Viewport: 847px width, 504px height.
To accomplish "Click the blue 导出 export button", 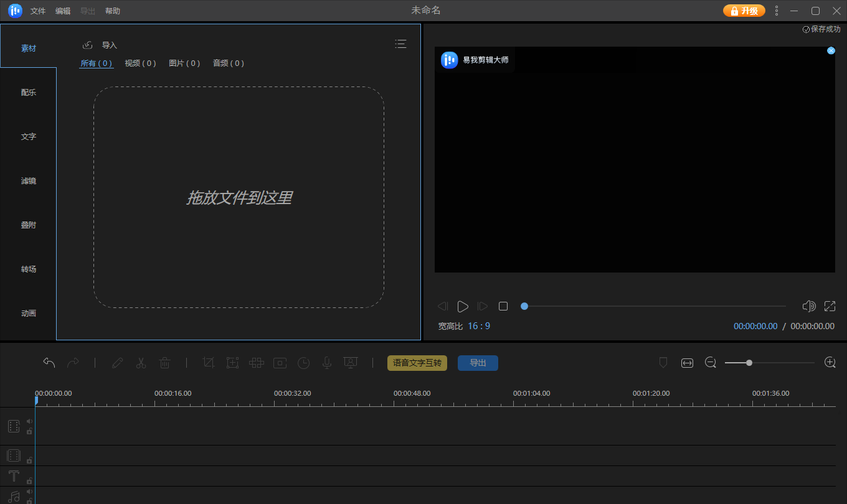I will 478,363.
